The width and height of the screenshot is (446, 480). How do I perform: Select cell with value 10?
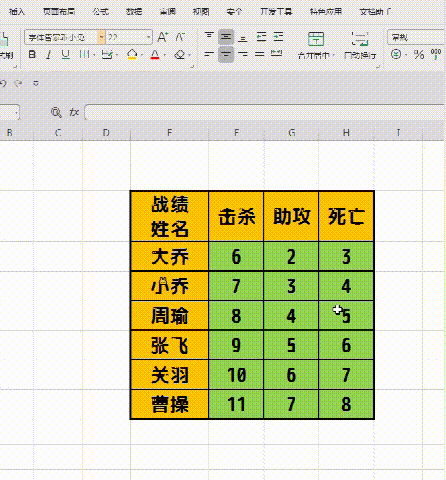[x=236, y=375]
